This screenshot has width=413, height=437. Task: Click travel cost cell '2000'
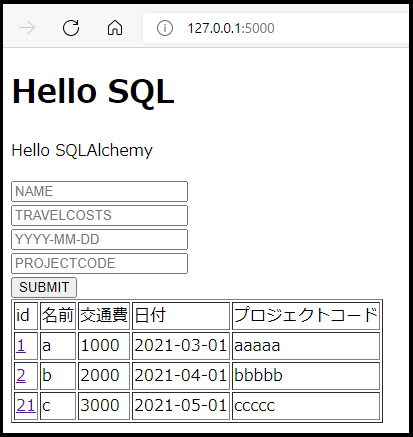tap(104, 376)
